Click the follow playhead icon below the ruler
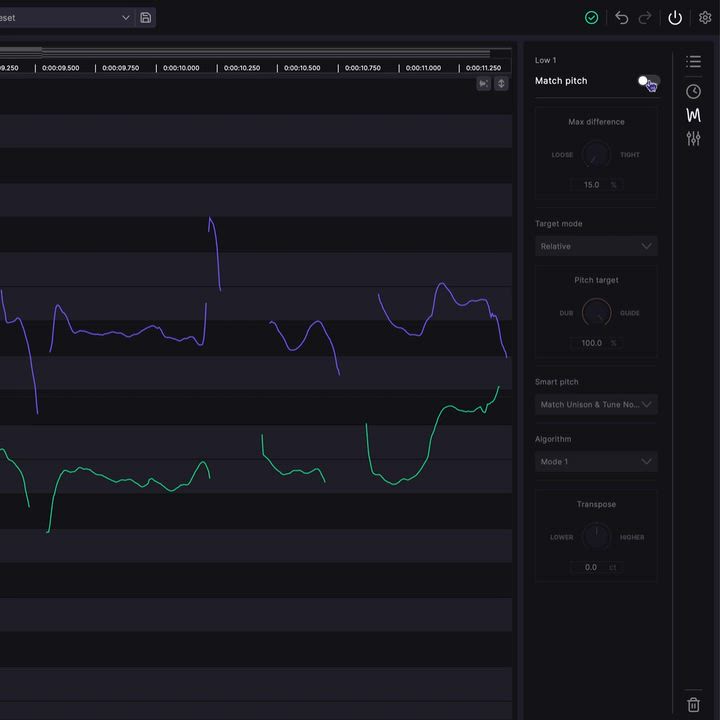Viewport: 720px width, 720px height. click(484, 84)
